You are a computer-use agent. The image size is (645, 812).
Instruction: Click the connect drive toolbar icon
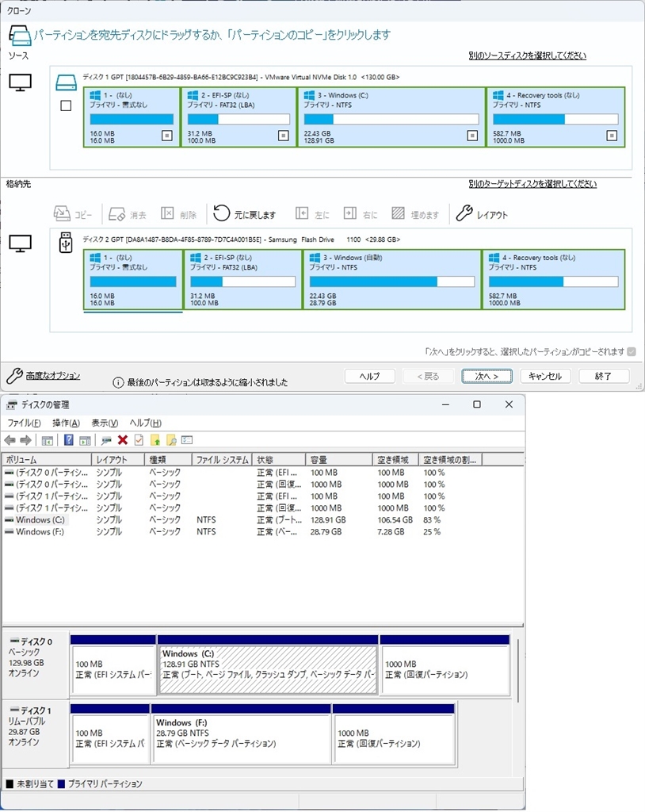[106, 441]
